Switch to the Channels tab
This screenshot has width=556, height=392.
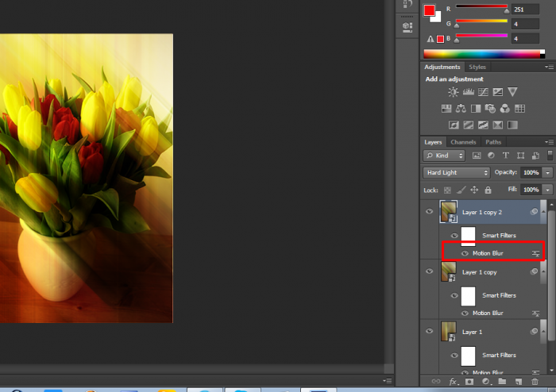pyautogui.click(x=463, y=142)
